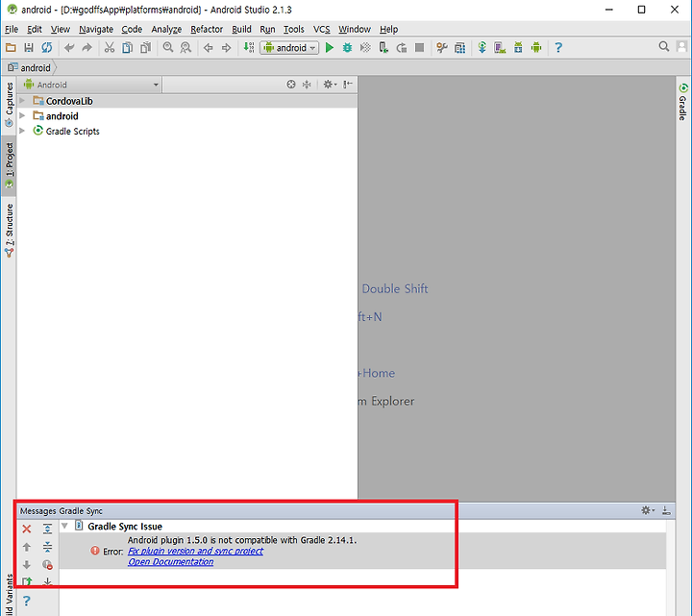Click the Redo arrow icon

[86, 48]
